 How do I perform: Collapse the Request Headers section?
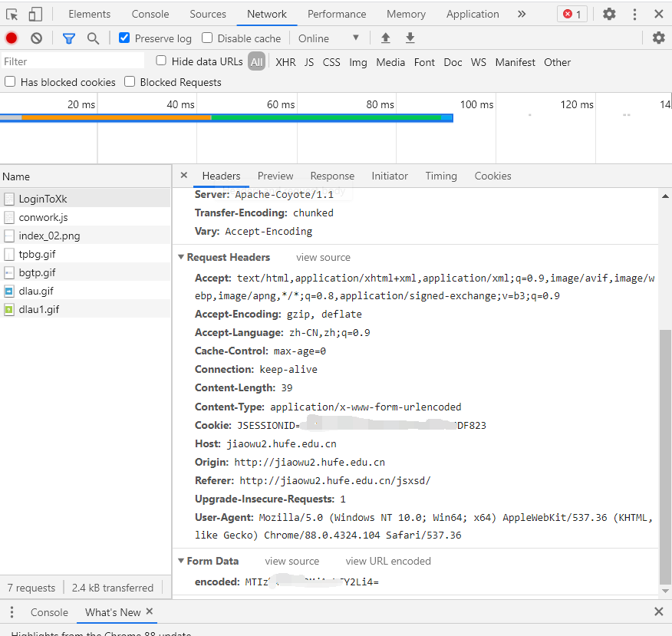(x=181, y=257)
